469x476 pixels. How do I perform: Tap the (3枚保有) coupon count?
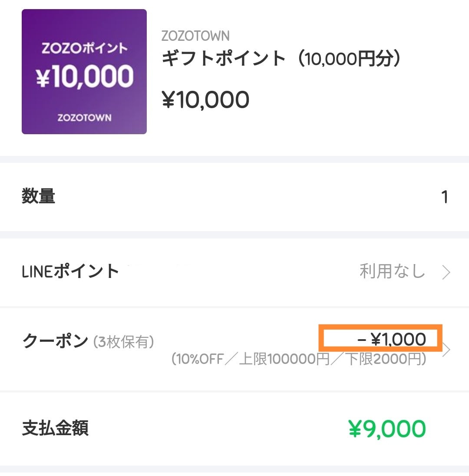coord(124,342)
